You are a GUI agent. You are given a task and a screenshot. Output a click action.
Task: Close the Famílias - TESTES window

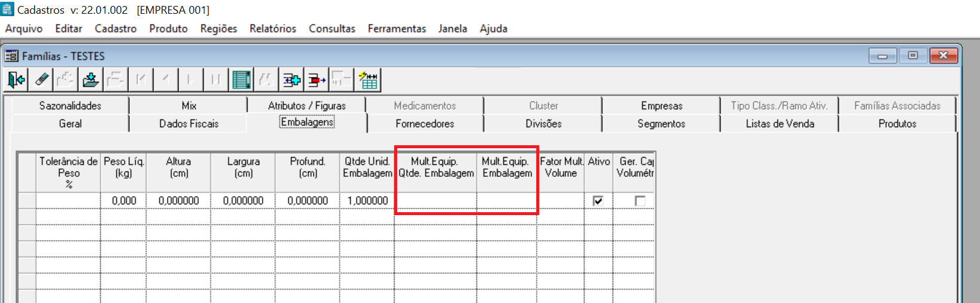pos(943,56)
